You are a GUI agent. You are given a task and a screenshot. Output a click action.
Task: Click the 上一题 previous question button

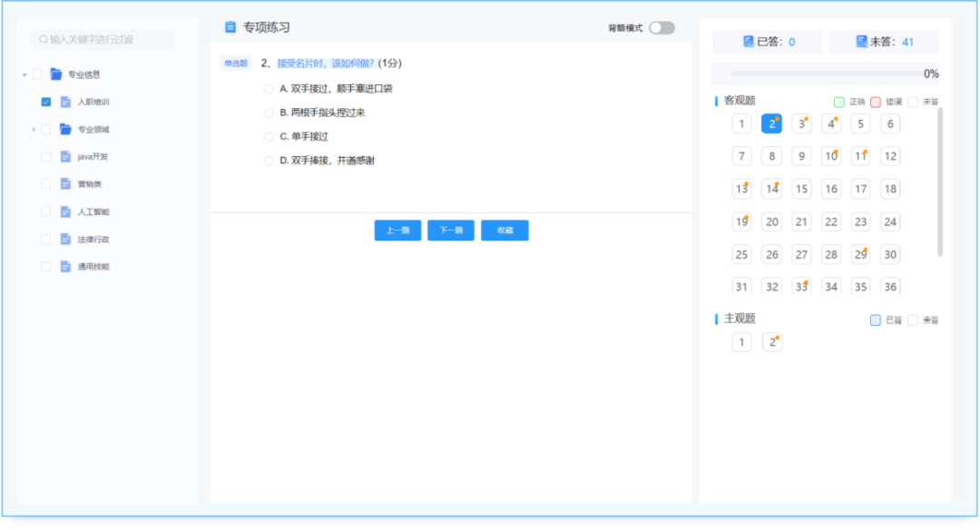397,230
